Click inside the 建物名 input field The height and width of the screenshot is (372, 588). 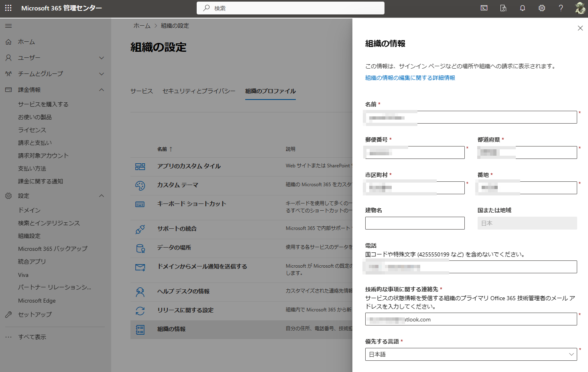click(415, 223)
